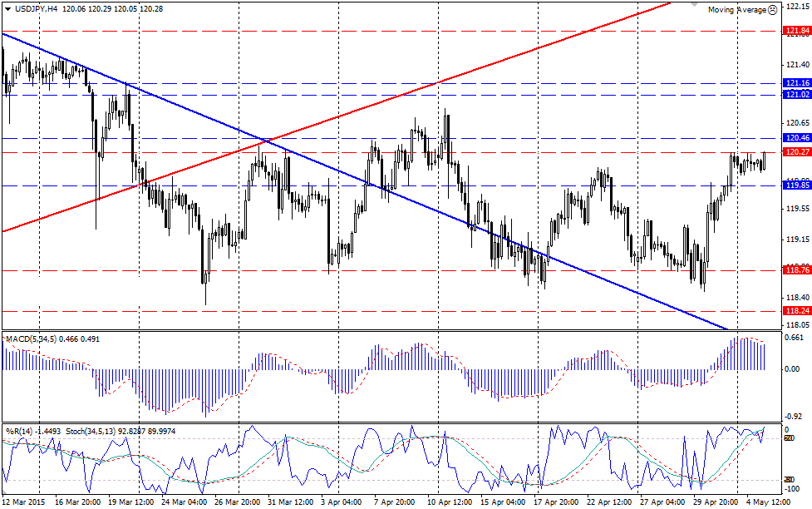The image size is (812, 509).
Task: Click the 12 Mar 2015 date label
Action: (23, 502)
